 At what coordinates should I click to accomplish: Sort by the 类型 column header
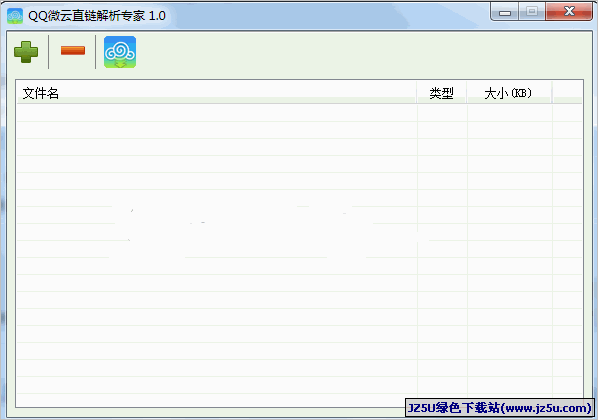click(441, 93)
